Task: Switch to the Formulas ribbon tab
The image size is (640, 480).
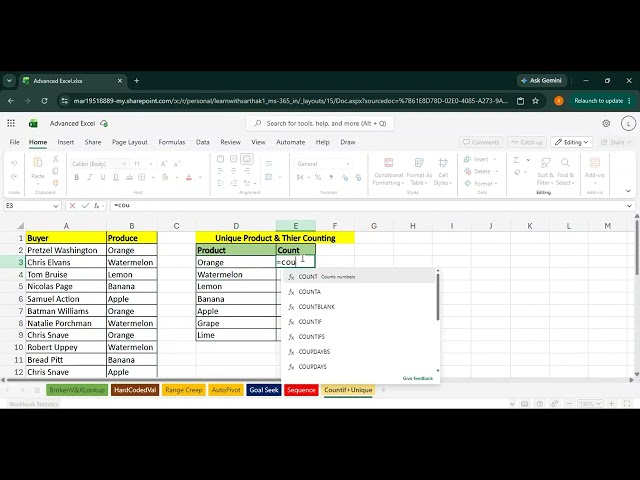Action: (x=172, y=142)
